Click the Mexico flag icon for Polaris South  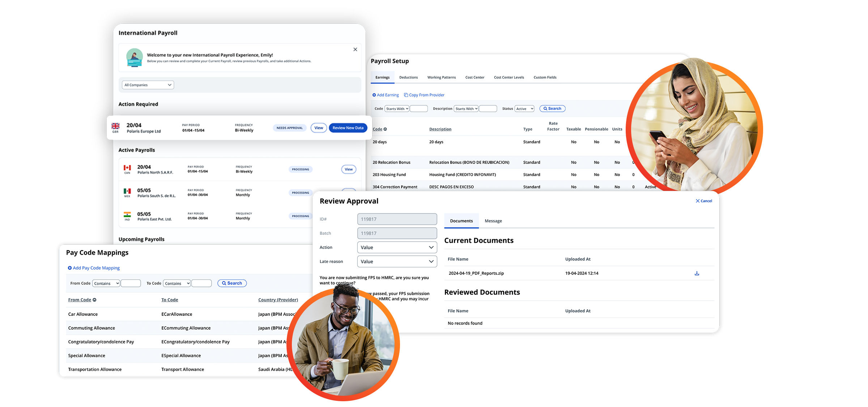pos(127,191)
